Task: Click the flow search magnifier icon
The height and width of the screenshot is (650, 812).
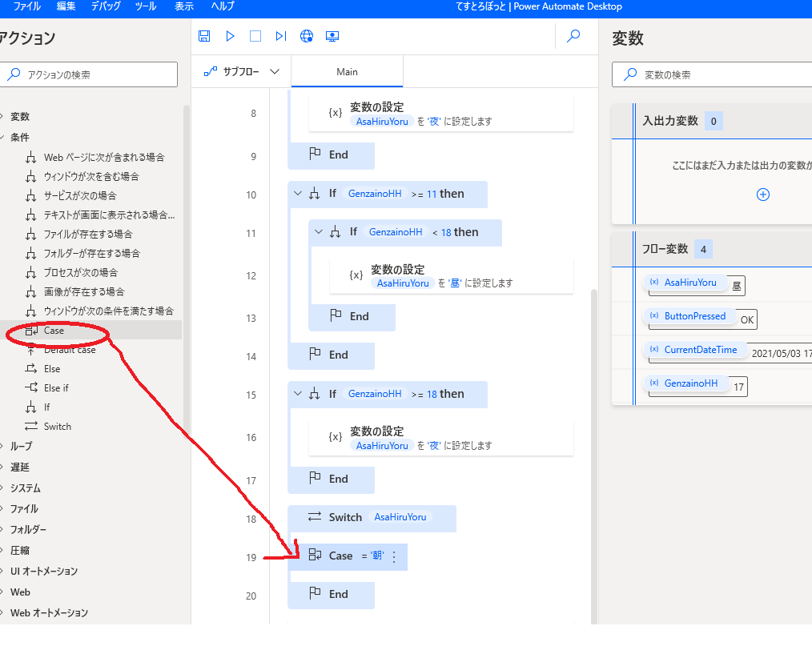Action: (x=573, y=36)
